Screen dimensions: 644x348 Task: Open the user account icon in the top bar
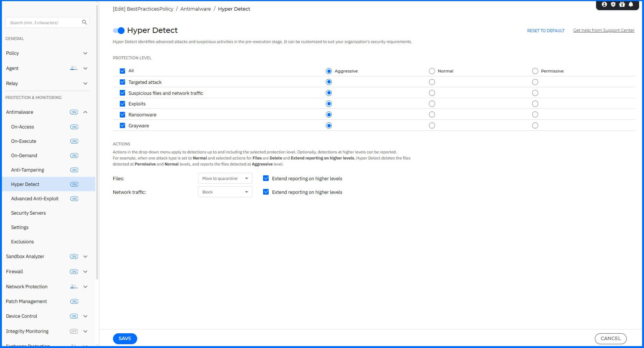(x=604, y=5)
